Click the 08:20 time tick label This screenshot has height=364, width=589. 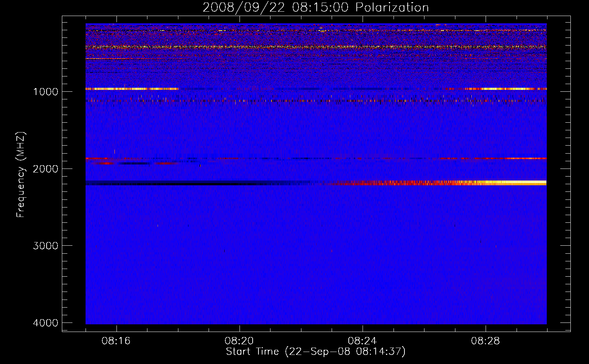[x=239, y=341]
